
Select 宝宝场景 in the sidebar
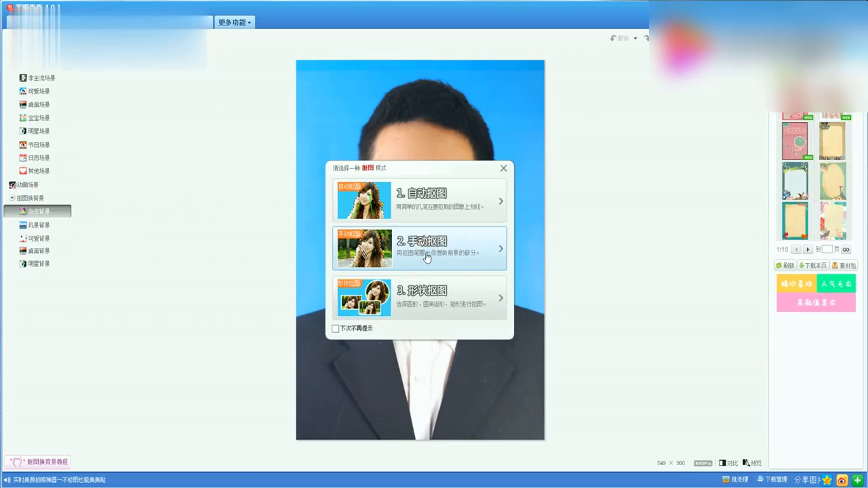click(34, 118)
